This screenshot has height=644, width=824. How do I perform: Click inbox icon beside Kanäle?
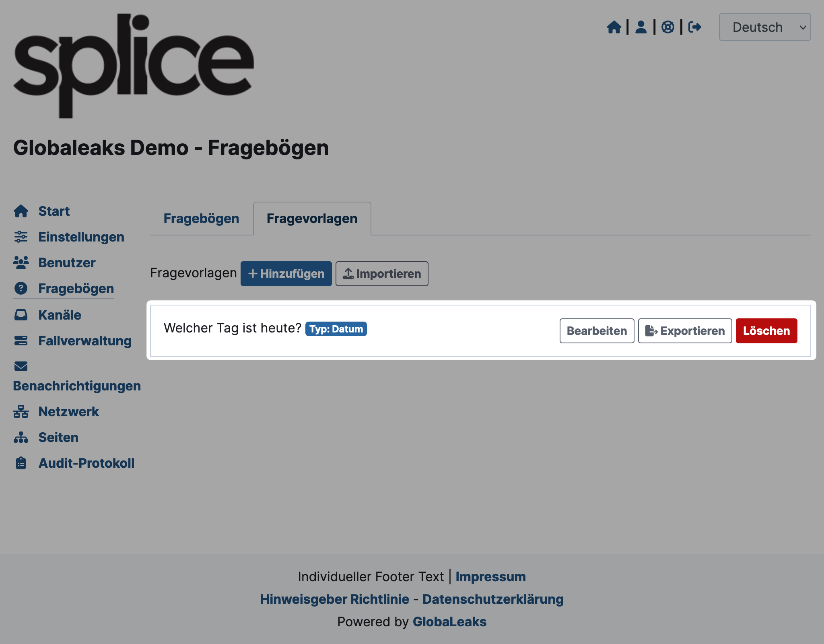click(21, 315)
